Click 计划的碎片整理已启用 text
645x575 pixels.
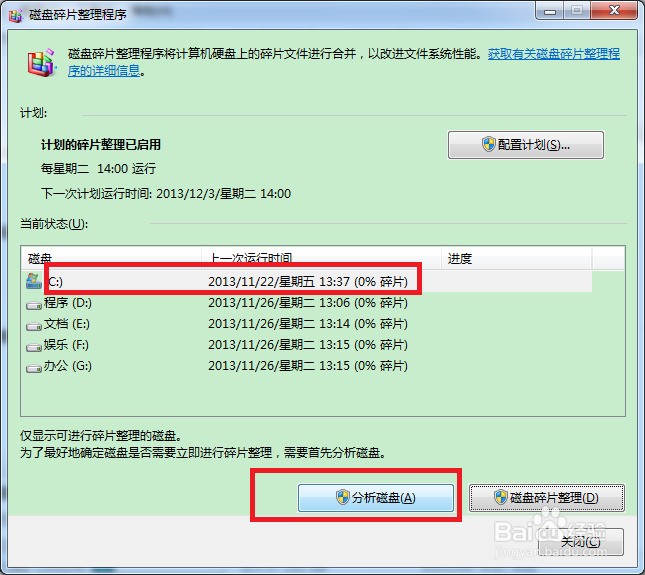101,144
